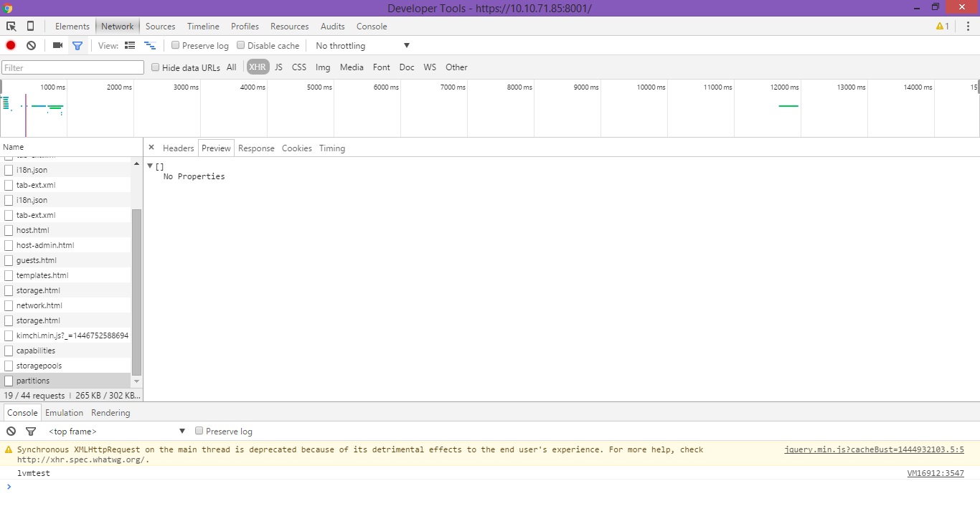Collapse the empty array preview triangle
This screenshot has width=980, height=529.
point(150,166)
